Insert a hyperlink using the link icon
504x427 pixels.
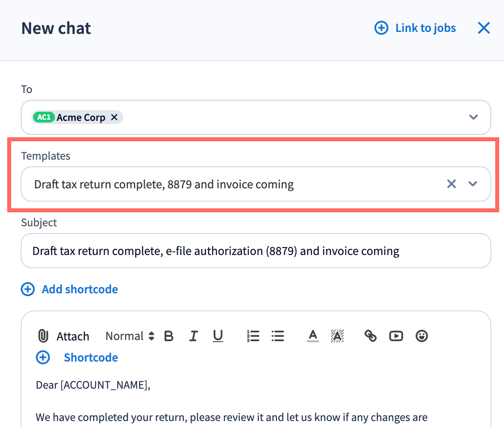pyautogui.click(x=370, y=336)
